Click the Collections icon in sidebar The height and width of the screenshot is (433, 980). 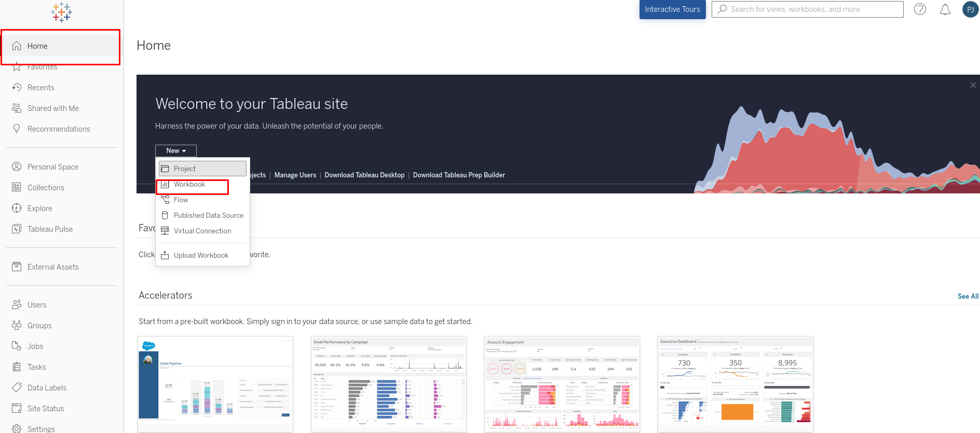17,187
